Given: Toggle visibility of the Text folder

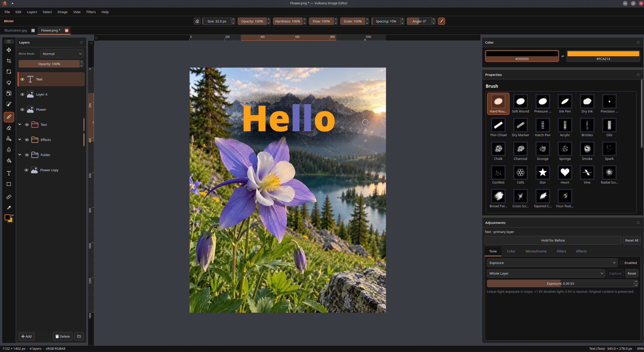Looking at the screenshot, I should pos(27,125).
